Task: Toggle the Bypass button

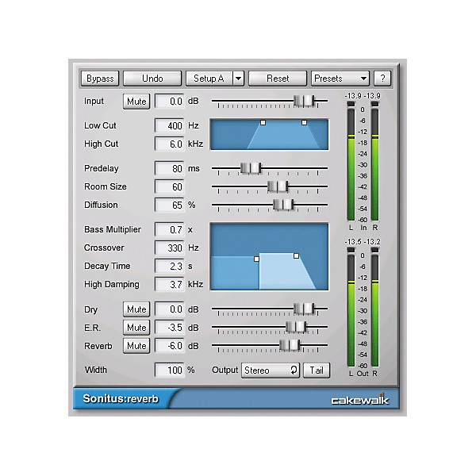Action: [100, 79]
